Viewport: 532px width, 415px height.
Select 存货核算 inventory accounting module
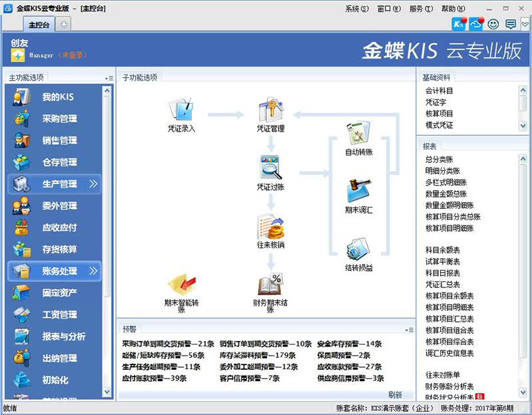(53, 249)
